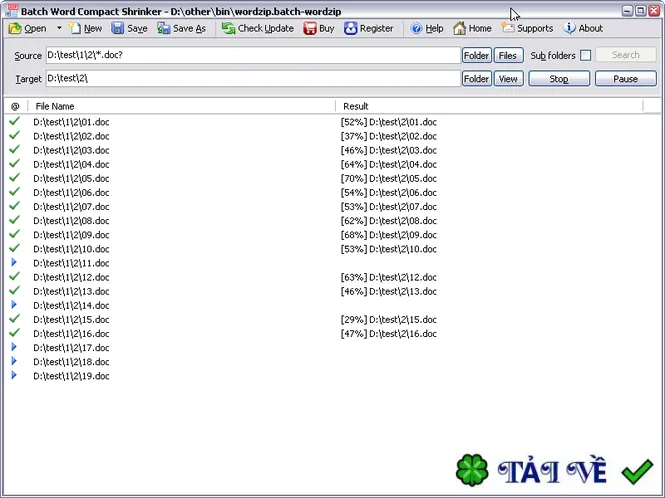
Task: Open the Help question mark icon
Action: point(416,28)
